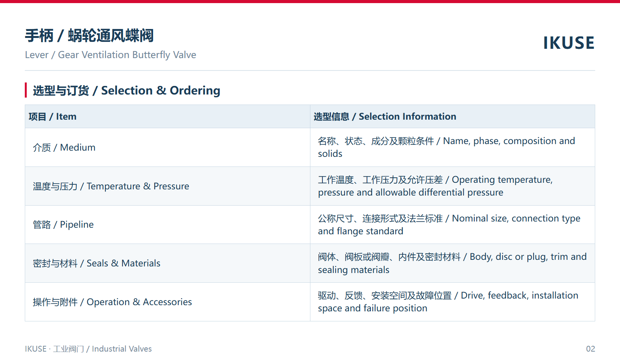Click the red bar at top of slide
620x364 pixels.
pos(310,2)
